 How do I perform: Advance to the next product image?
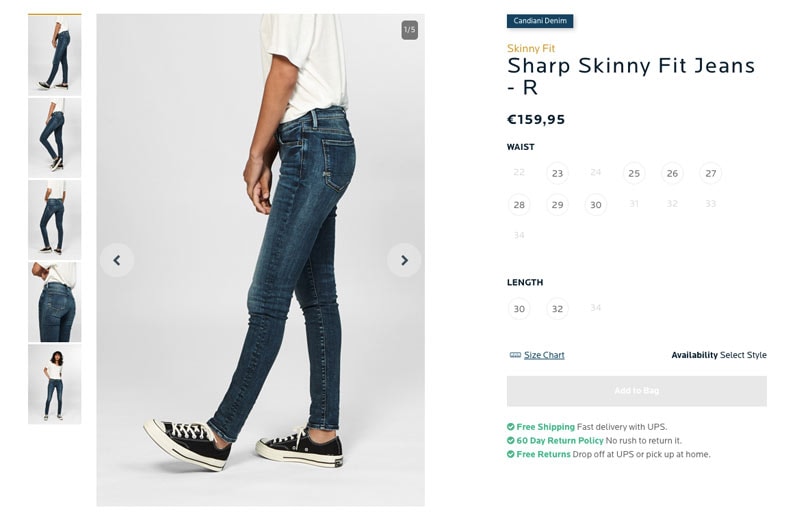[404, 260]
